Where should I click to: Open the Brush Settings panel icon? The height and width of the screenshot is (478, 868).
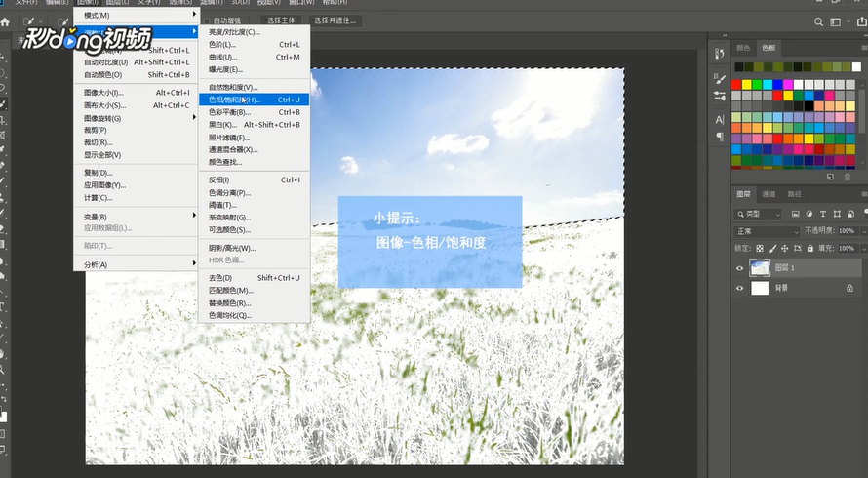click(719, 79)
